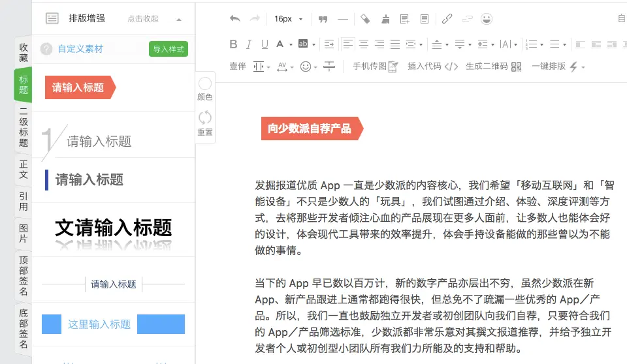Click the 壹伴 toolbar label

coord(238,67)
